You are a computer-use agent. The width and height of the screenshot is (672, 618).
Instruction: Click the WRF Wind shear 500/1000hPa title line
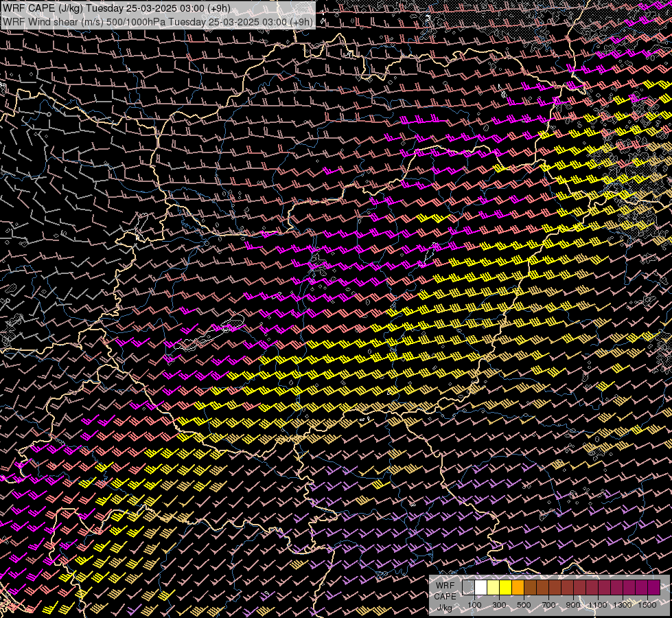[158, 22]
